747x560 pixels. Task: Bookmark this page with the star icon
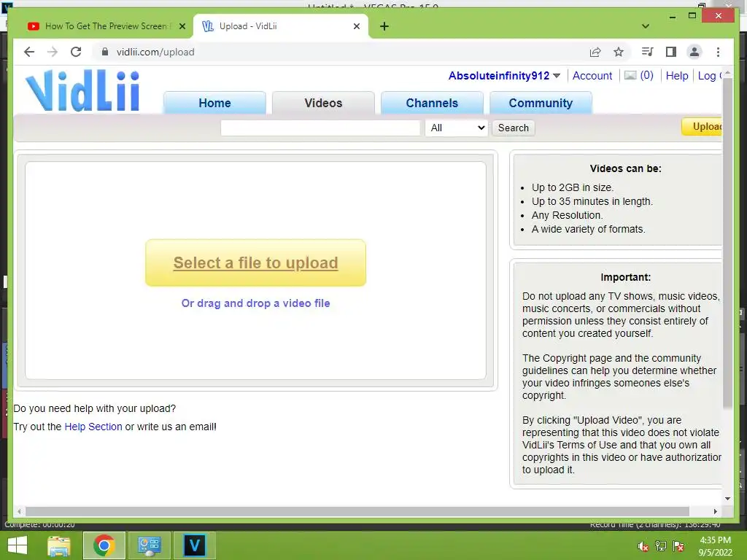619,52
